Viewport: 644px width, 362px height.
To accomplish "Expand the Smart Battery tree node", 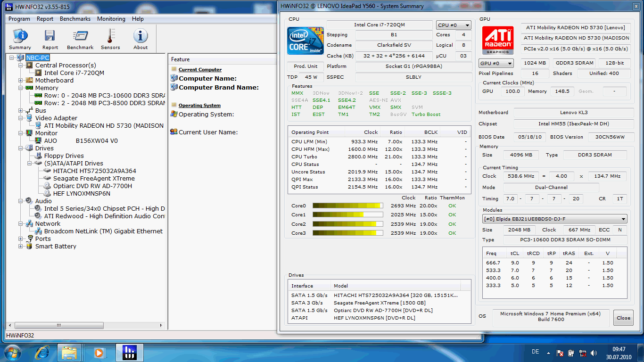I will 21,246.
